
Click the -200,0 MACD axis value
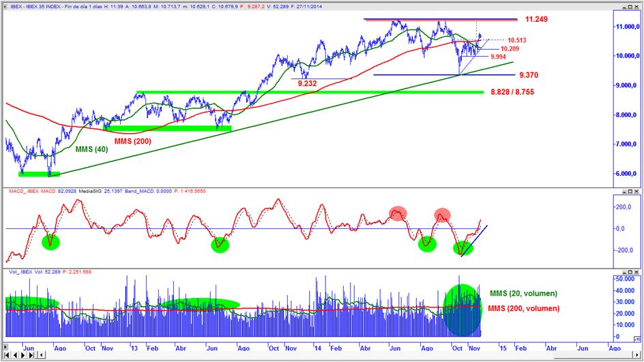click(624, 250)
